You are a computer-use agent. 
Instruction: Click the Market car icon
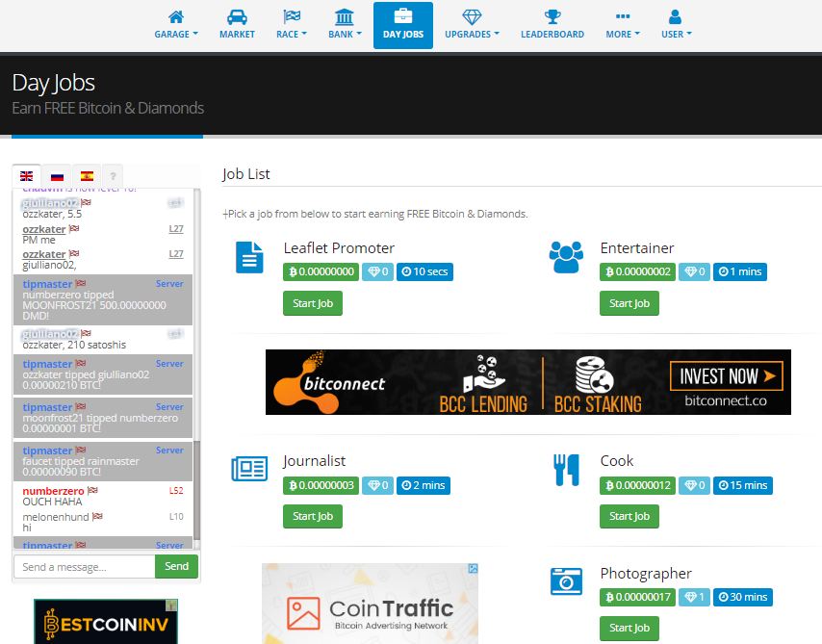[x=237, y=17]
